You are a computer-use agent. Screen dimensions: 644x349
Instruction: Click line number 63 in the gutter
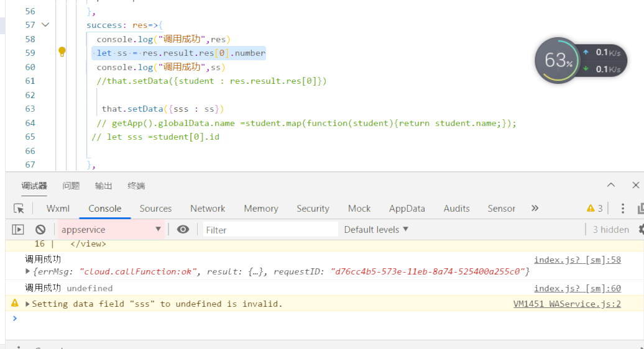[x=30, y=109]
